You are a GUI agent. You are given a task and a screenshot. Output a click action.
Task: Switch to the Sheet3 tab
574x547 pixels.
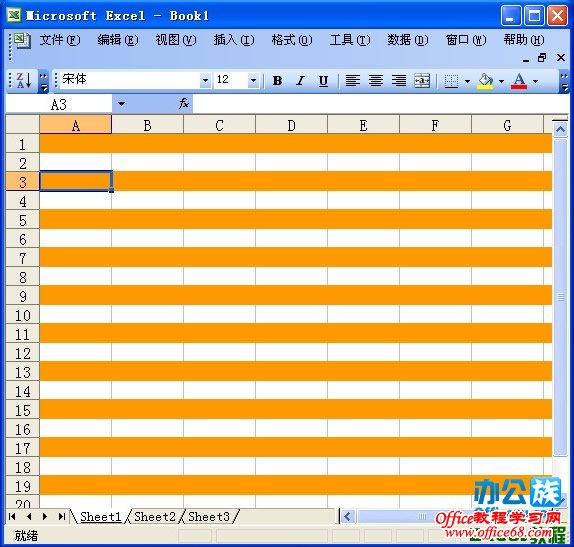(x=209, y=517)
